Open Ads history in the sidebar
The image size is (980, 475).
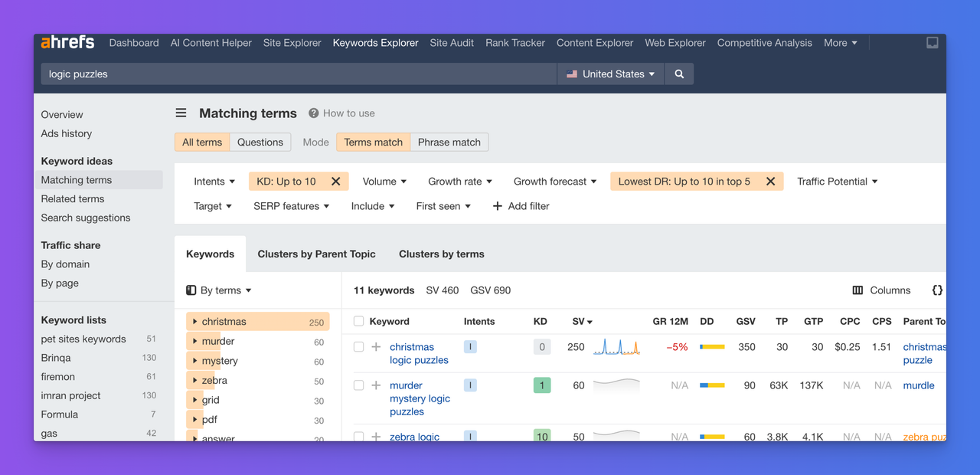point(67,133)
